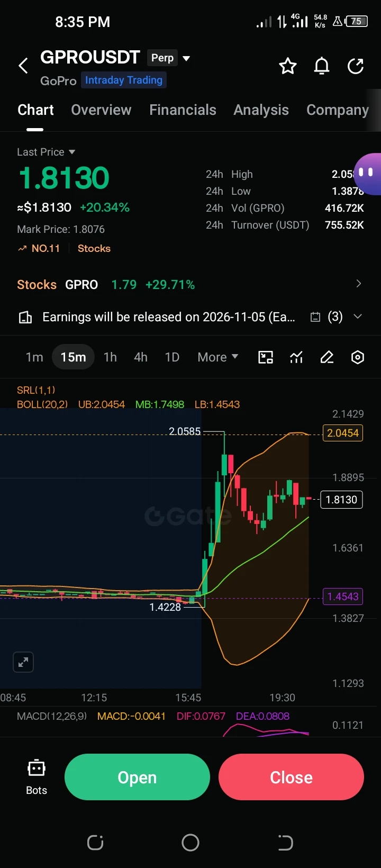Tap the 24h Vol 416.72K value
This screenshot has height=868, width=381.
[x=344, y=208]
